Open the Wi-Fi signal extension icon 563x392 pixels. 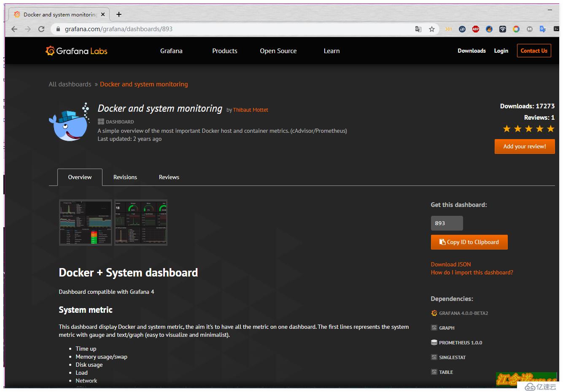pos(503,29)
